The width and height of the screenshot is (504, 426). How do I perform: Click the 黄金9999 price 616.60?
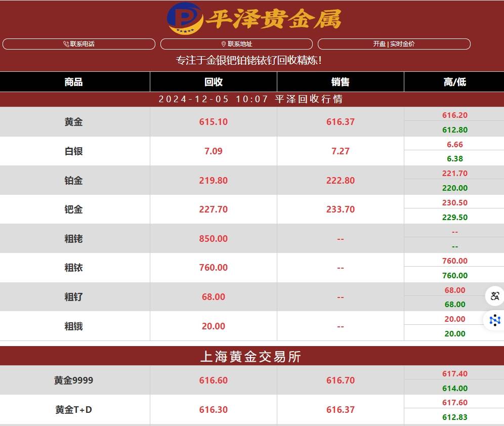(x=214, y=380)
